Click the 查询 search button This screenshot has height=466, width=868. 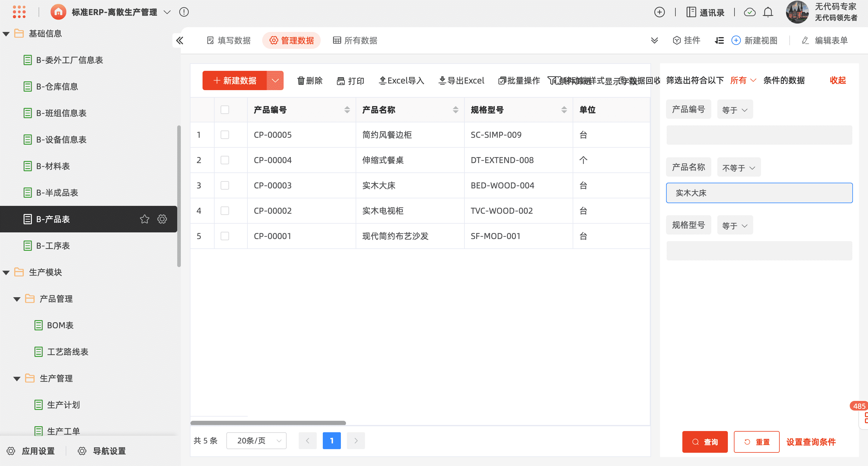pos(705,442)
